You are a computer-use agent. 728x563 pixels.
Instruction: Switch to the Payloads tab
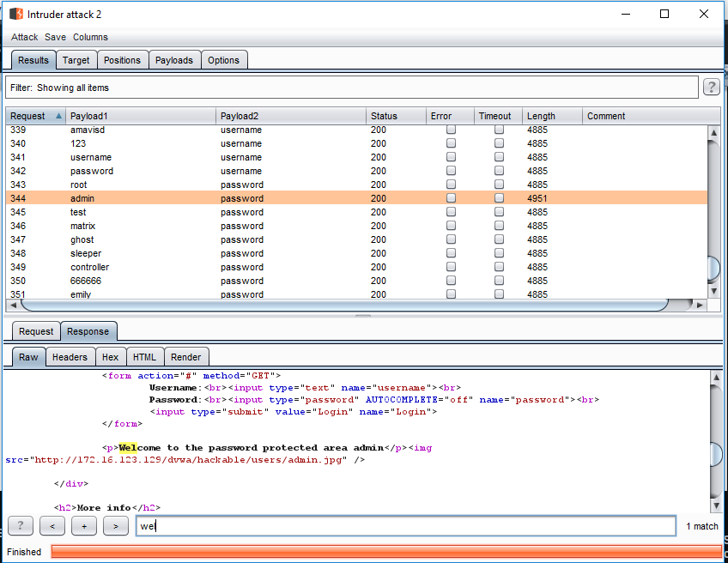coord(175,60)
